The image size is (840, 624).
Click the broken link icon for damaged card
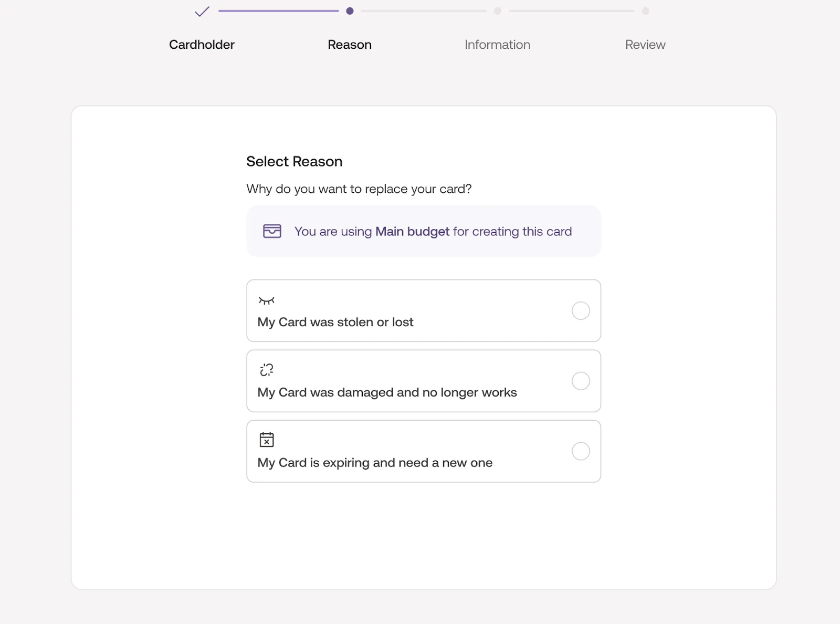tap(267, 370)
